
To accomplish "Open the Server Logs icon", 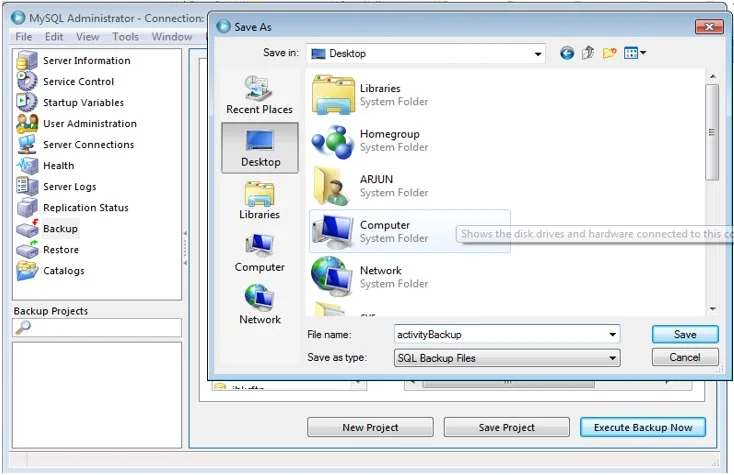I will 27,186.
